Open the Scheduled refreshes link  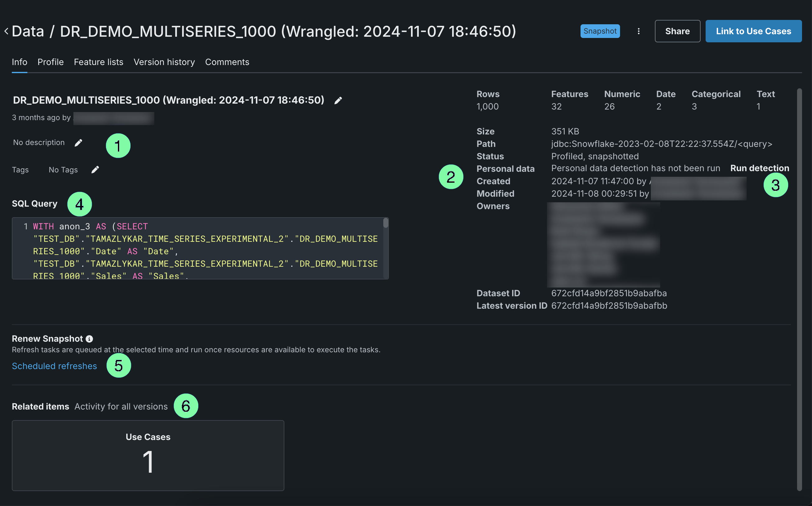[54, 366]
